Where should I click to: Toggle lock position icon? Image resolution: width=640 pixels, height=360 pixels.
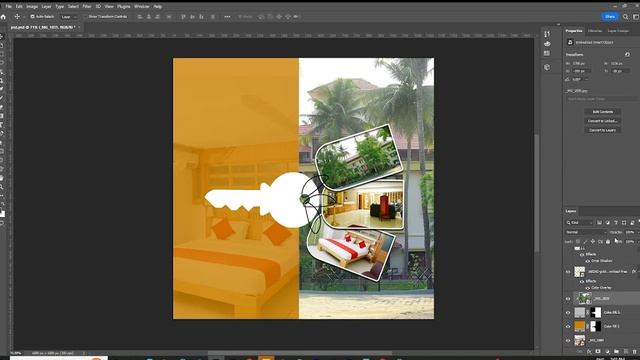click(593, 242)
